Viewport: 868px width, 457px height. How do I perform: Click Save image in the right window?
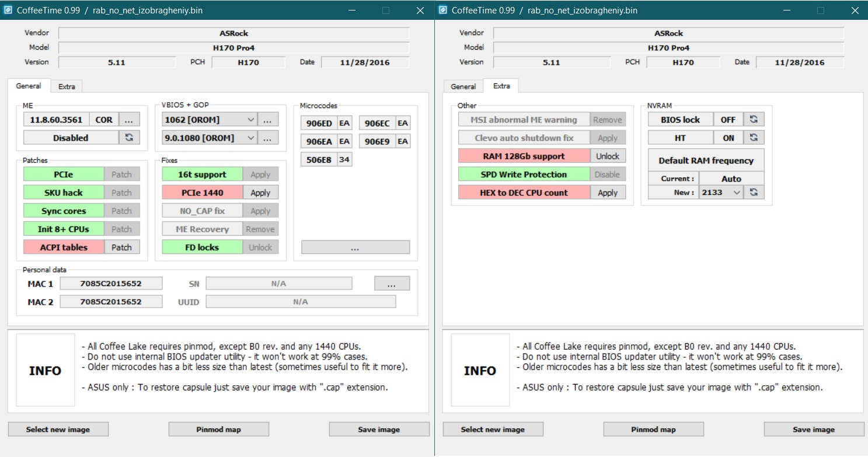814,429
